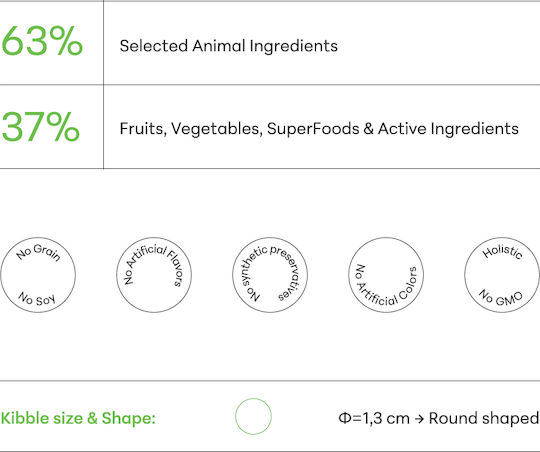This screenshot has width=540, height=452.
Task: Click the No Grain No Soy badge
Action: coord(38,275)
